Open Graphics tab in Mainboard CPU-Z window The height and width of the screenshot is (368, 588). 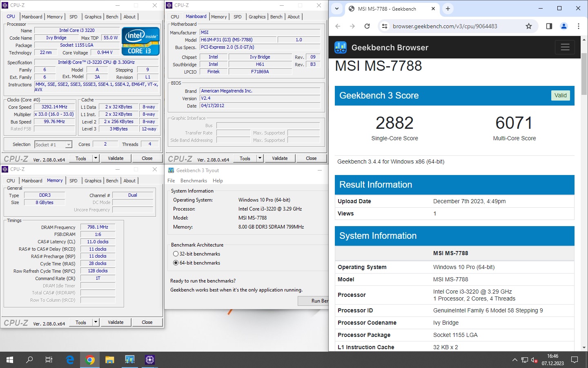coord(257,17)
